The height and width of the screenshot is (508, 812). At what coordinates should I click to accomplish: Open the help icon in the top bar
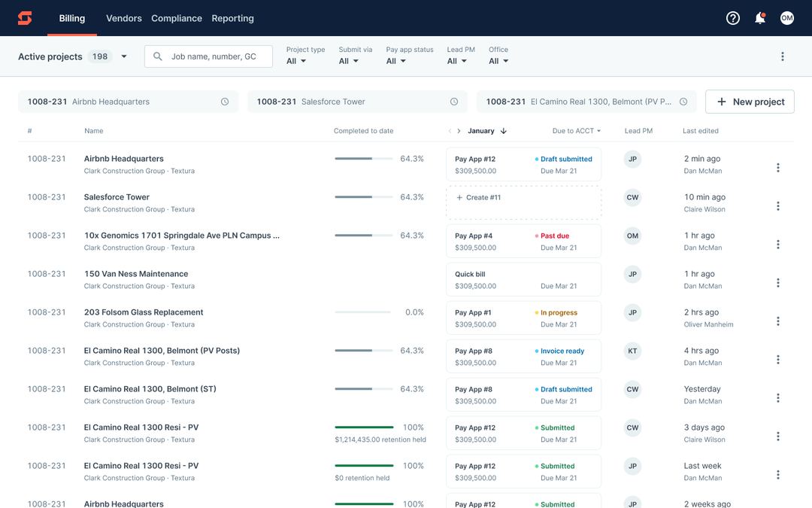coord(733,17)
